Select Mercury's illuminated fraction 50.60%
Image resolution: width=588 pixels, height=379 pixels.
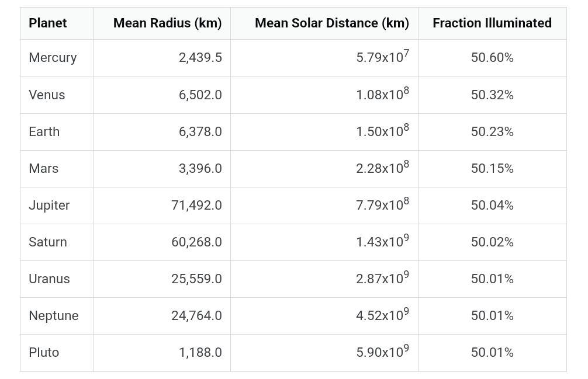point(492,58)
